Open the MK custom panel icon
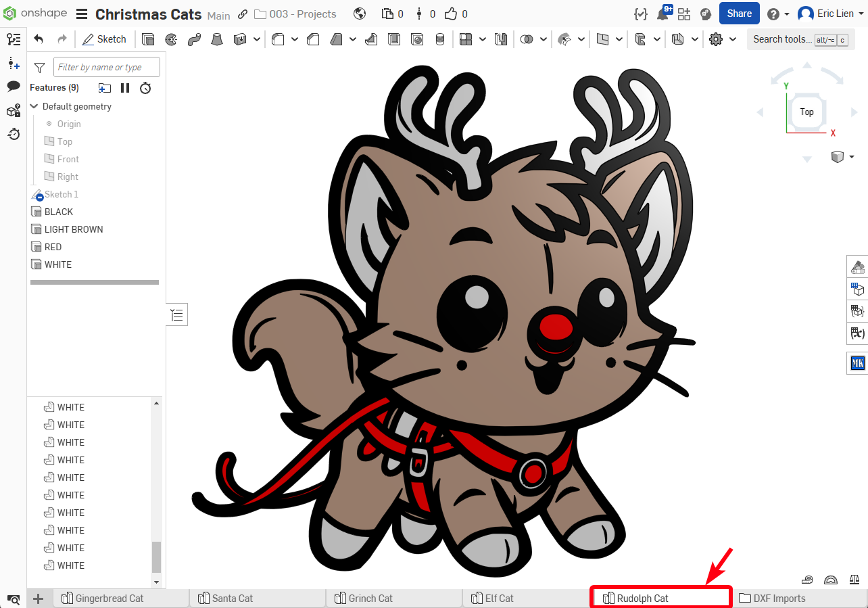 [858, 363]
